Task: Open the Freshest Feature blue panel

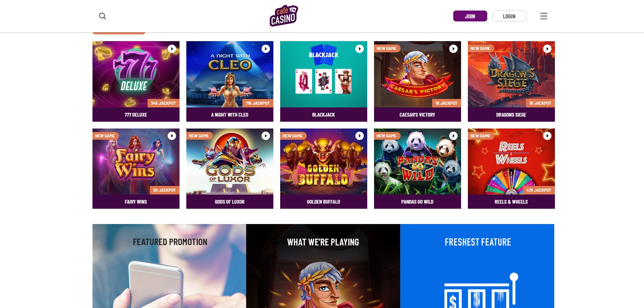Action: [x=477, y=266]
